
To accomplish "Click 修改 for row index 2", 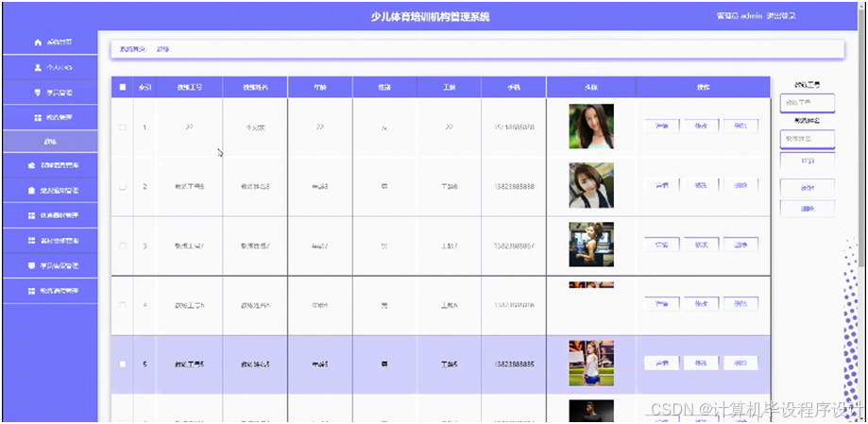I will tap(702, 185).
